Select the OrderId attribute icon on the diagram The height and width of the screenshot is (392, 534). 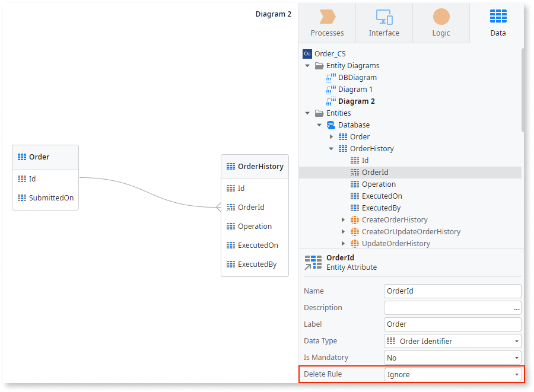click(231, 207)
